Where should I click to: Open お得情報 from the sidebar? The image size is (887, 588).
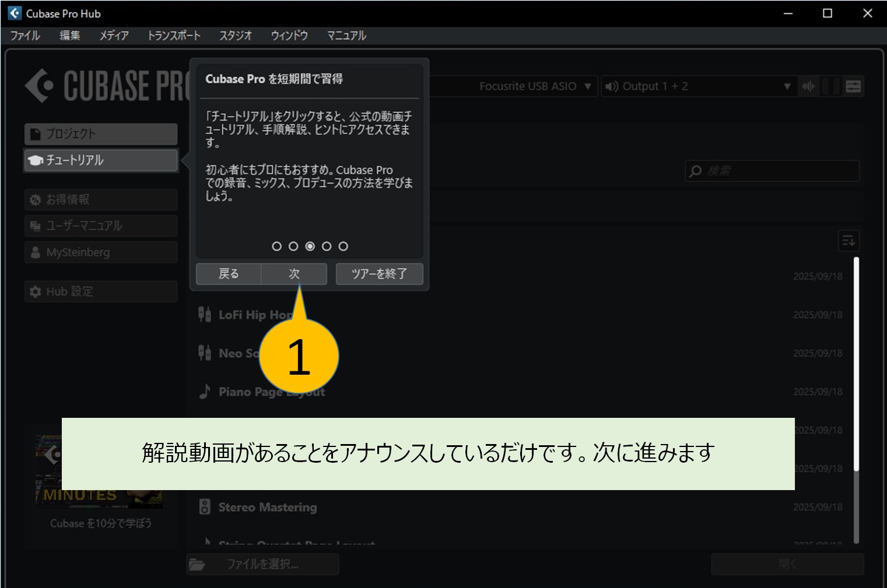click(x=34, y=199)
